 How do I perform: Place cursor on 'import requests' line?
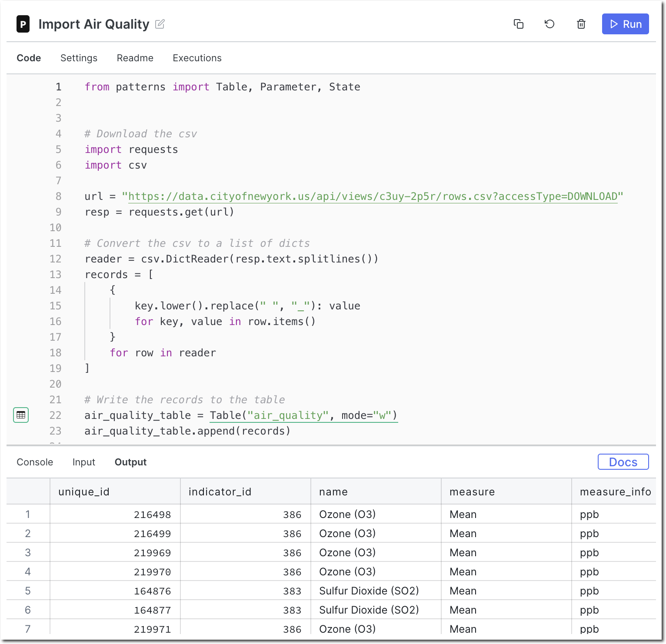[131, 149]
